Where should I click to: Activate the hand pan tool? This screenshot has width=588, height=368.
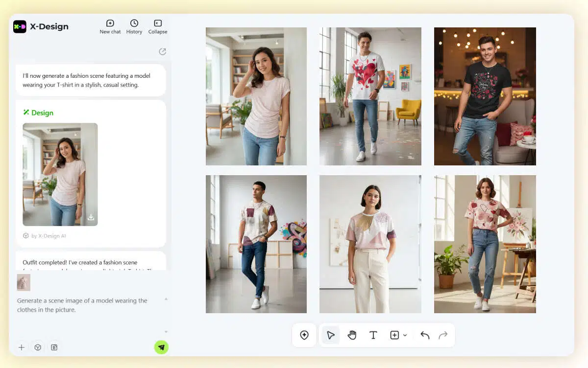tap(352, 335)
